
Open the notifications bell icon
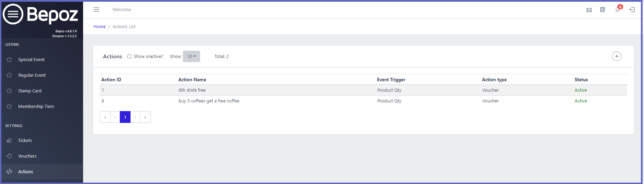coord(617,9)
